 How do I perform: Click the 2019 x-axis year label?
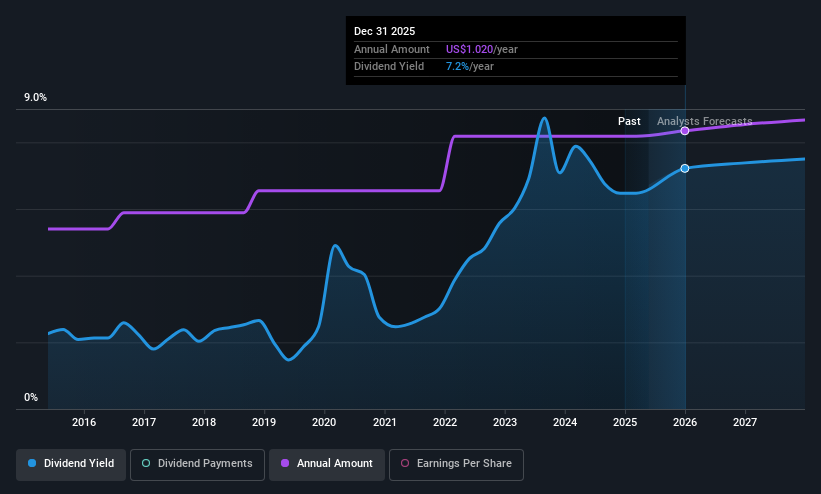click(x=264, y=422)
